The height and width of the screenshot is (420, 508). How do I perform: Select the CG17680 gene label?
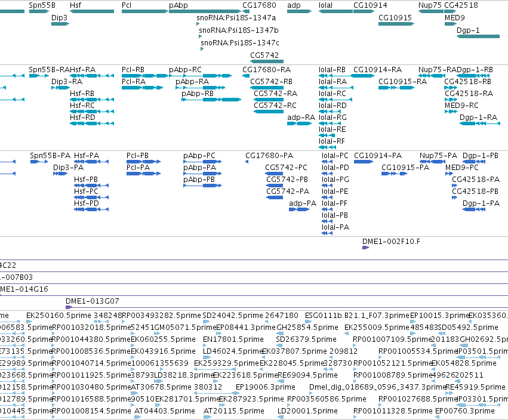[259, 5]
